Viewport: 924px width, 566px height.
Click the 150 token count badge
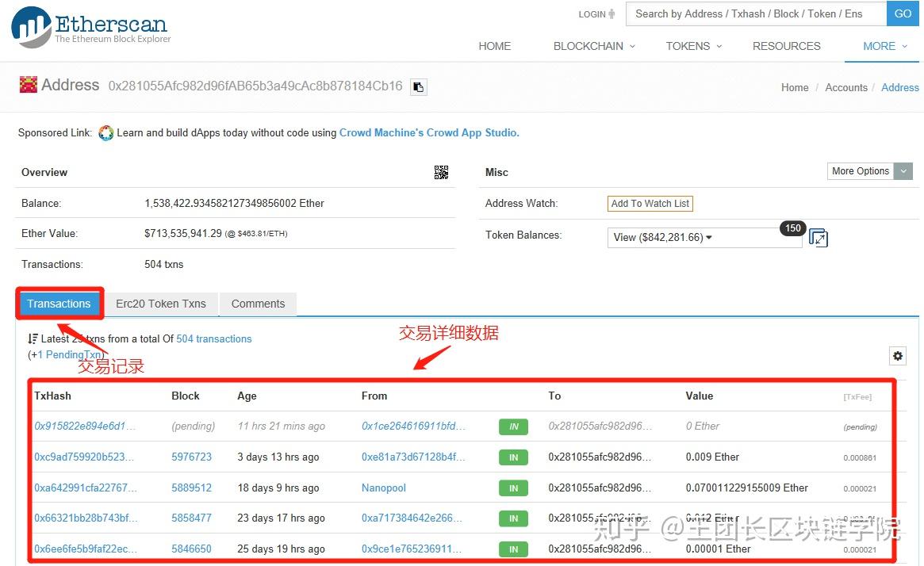[x=792, y=228]
